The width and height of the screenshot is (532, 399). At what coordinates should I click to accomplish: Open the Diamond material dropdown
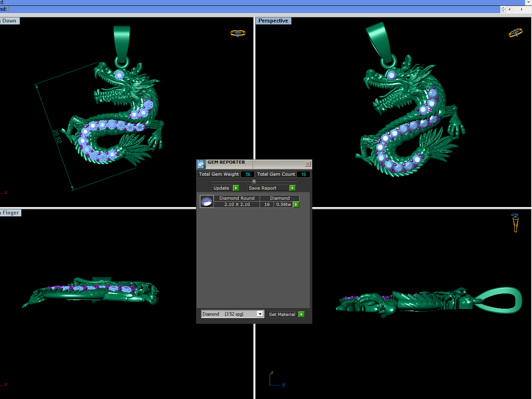pos(232,314)
